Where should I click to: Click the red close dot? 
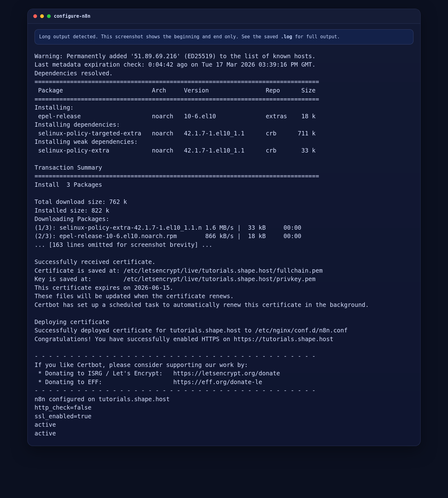35,16
